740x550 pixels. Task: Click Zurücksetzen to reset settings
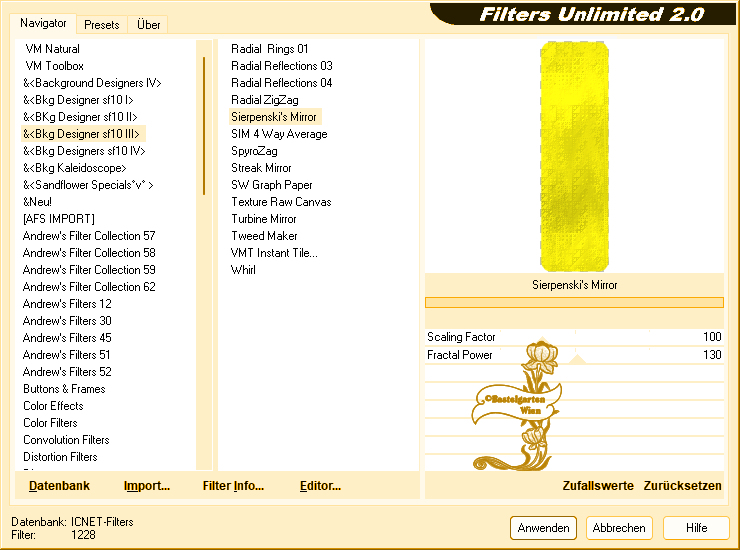[682, 485]
